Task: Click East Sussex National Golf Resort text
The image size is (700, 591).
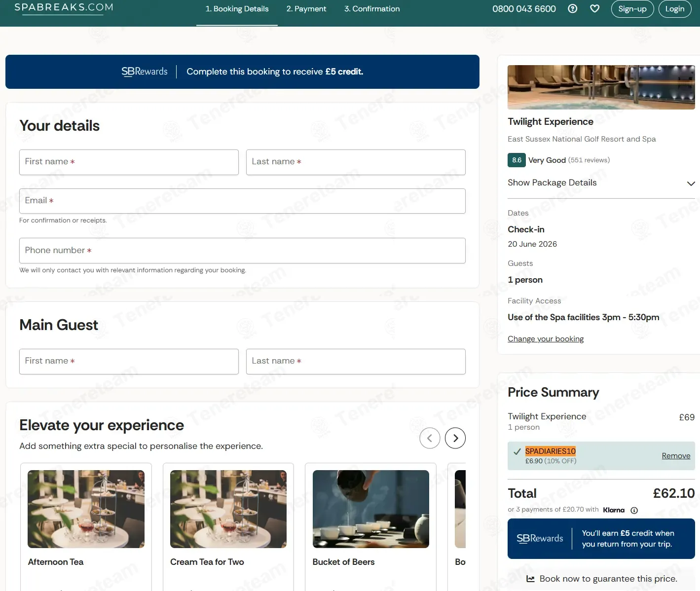Action: (x=582, y=139)
